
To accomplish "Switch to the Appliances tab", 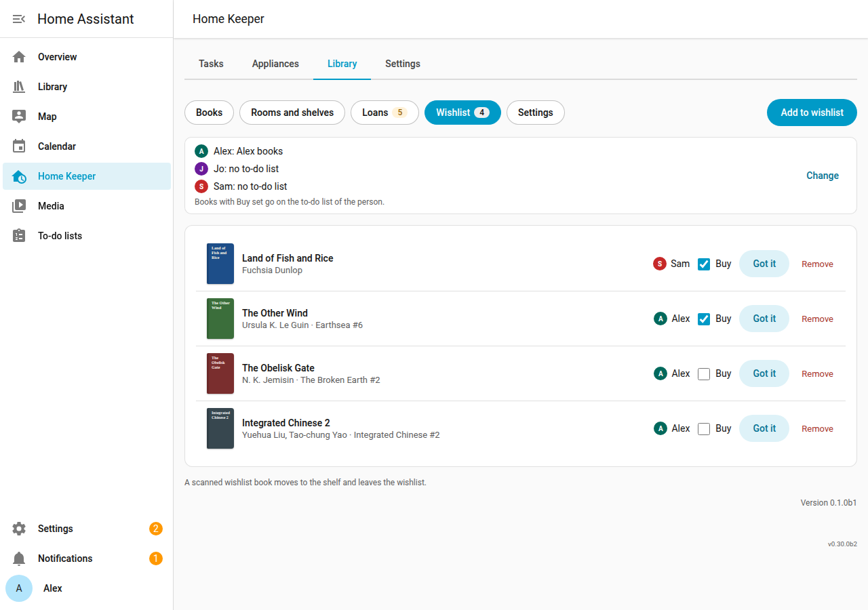I will click(x=275, y=64).
